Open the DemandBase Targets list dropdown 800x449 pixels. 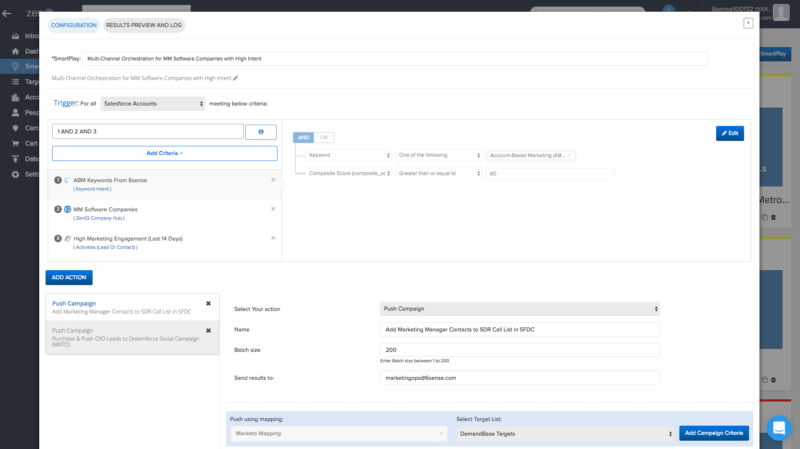[565, 434]
